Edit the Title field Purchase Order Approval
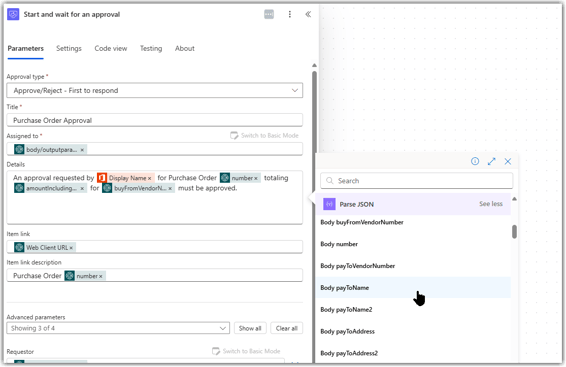The image size is (566, 367). (154, 120)
